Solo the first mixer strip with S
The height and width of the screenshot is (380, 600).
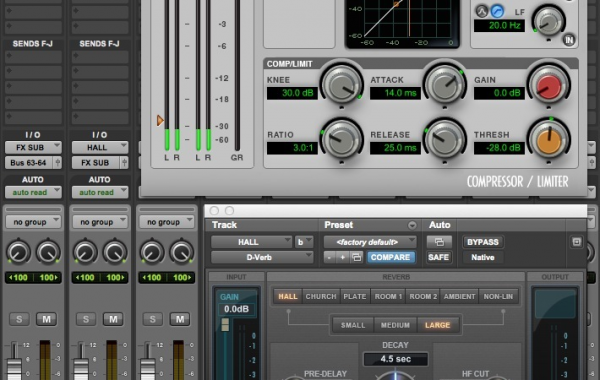(x=19, y=319)
